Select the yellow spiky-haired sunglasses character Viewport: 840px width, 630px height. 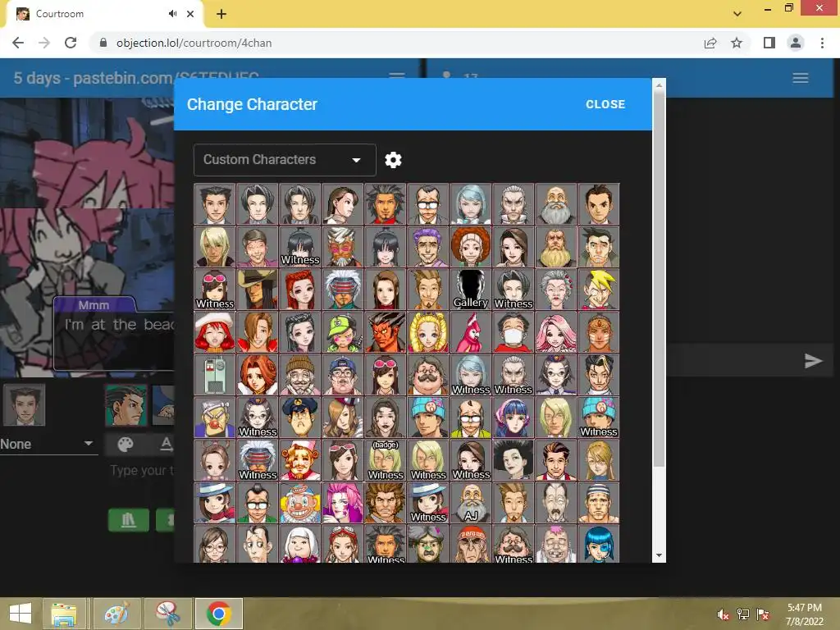tap(598, 290)
